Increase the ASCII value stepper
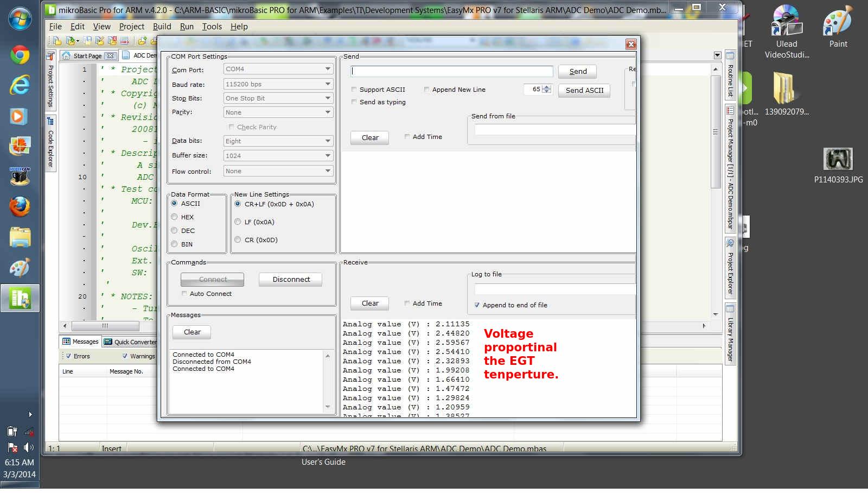 coord(546,87)
